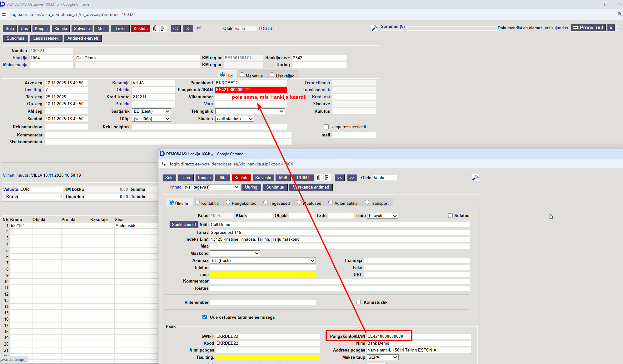Click the LOGOUT link

(267, 28)
